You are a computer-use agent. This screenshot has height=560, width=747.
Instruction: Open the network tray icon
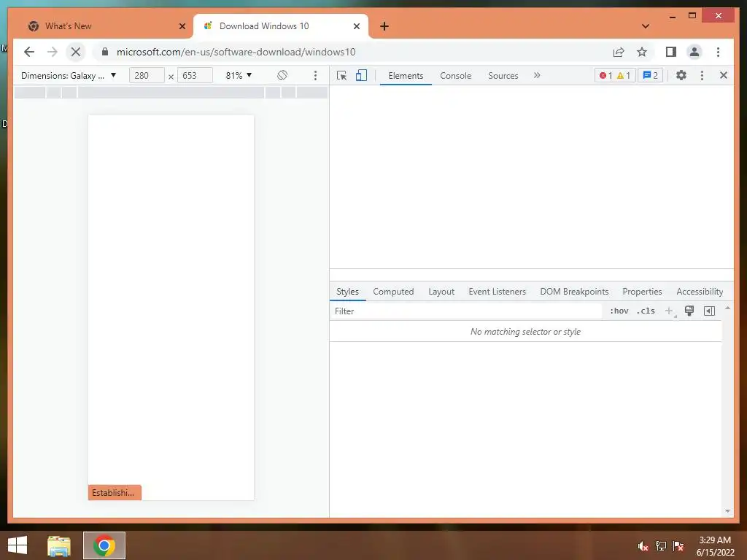[x=661, y=545]
